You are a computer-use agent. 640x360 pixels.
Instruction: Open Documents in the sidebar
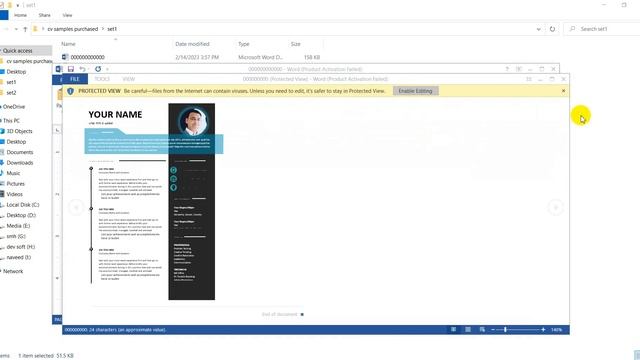[x=20, y=152]
